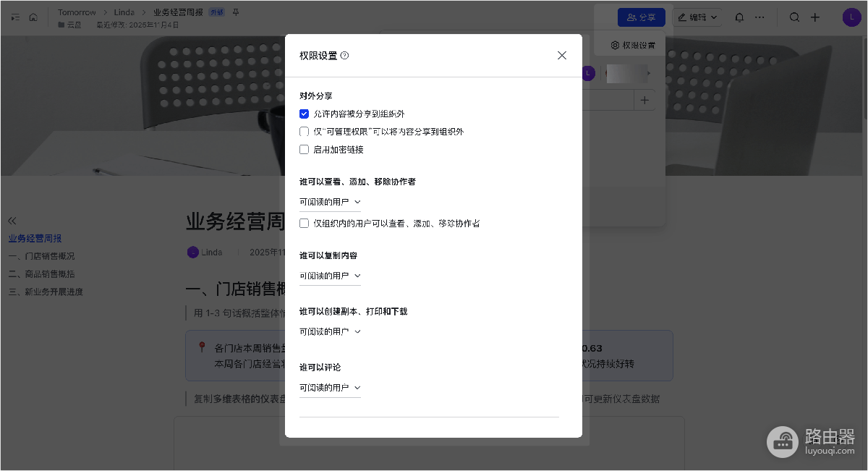868x471 pixels.
Task: Click Linda in the breadcrumb
Action: point(124,12)
